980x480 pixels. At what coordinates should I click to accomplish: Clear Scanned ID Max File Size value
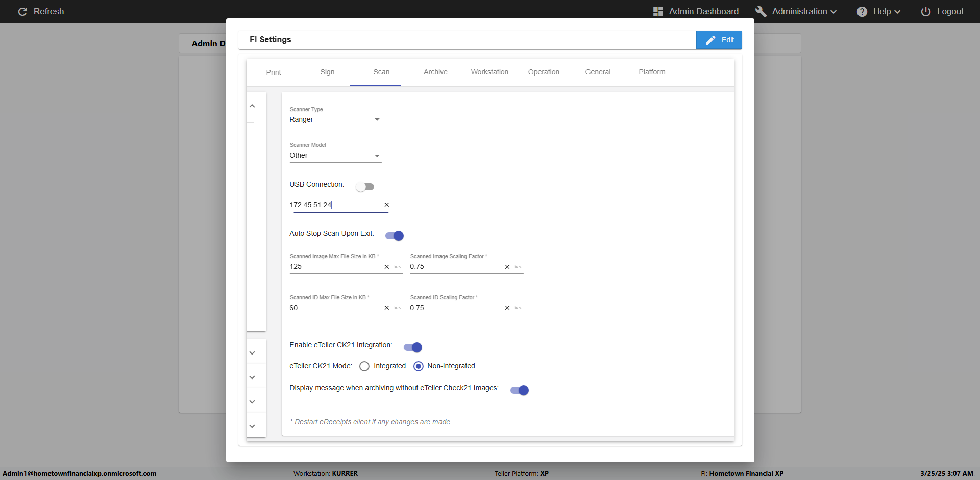pos(386,308)
